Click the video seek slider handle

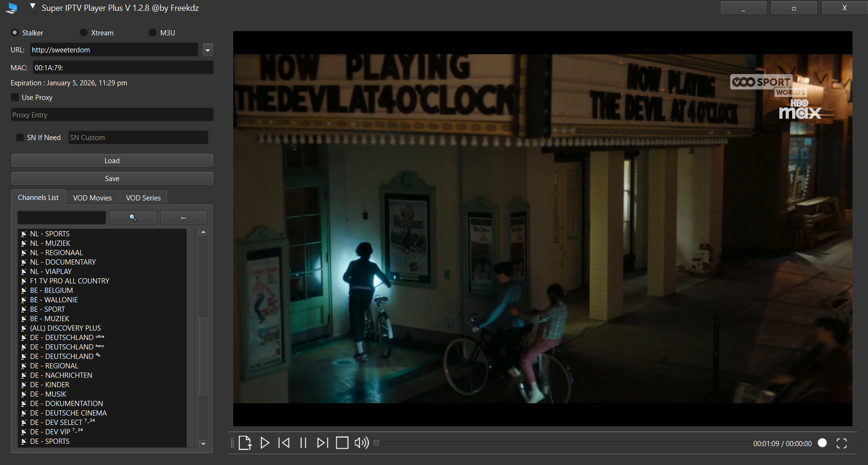pos(376,443)
